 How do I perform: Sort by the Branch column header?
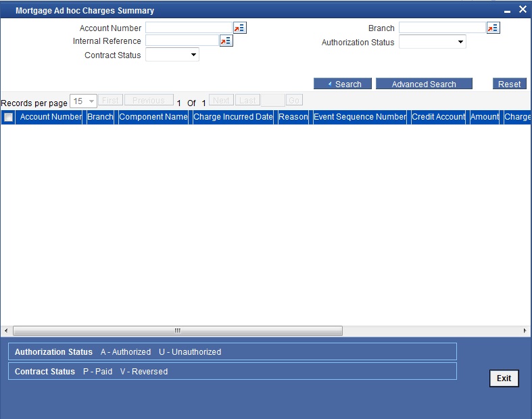[100, 117]
